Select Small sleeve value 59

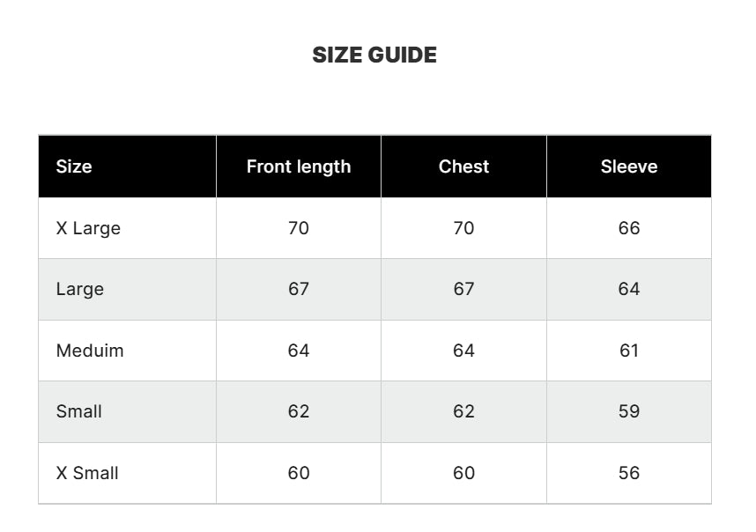[x=629, y=411]
